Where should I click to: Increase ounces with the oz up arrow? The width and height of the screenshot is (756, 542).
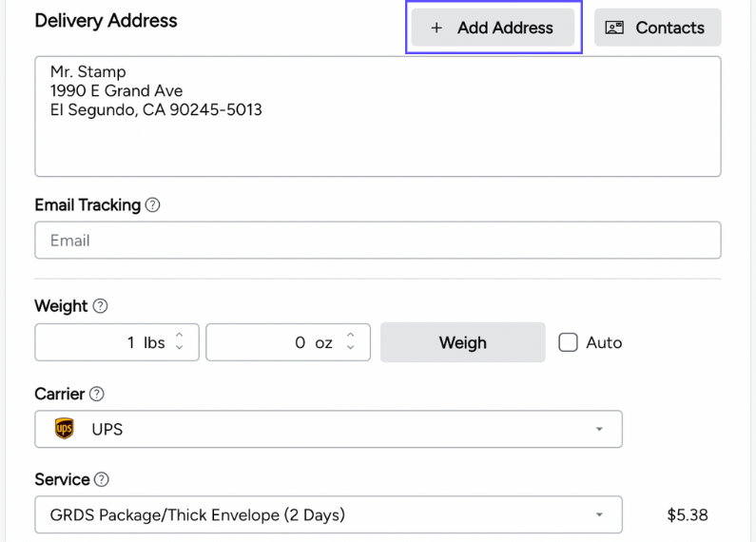351,337
